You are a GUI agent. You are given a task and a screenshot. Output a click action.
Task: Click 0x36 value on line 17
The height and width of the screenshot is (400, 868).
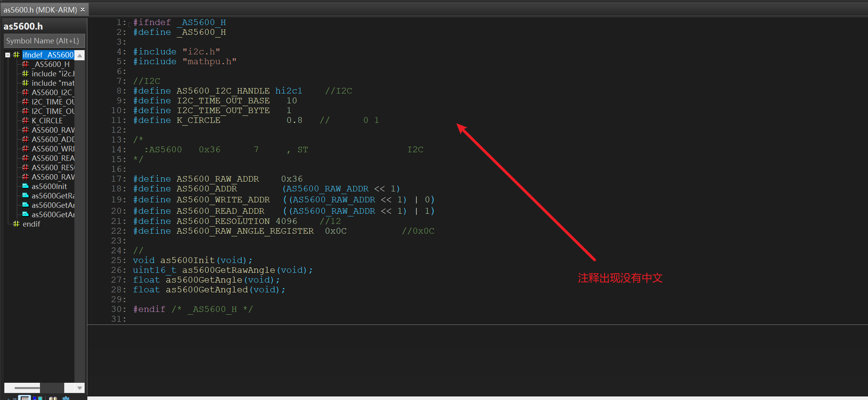[292, 179]
